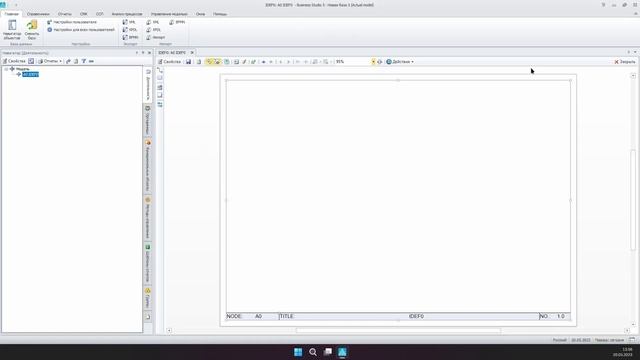Collapse the Модель tree node
640x360 pixels.
pyautogui.click(x=6, y=69)
